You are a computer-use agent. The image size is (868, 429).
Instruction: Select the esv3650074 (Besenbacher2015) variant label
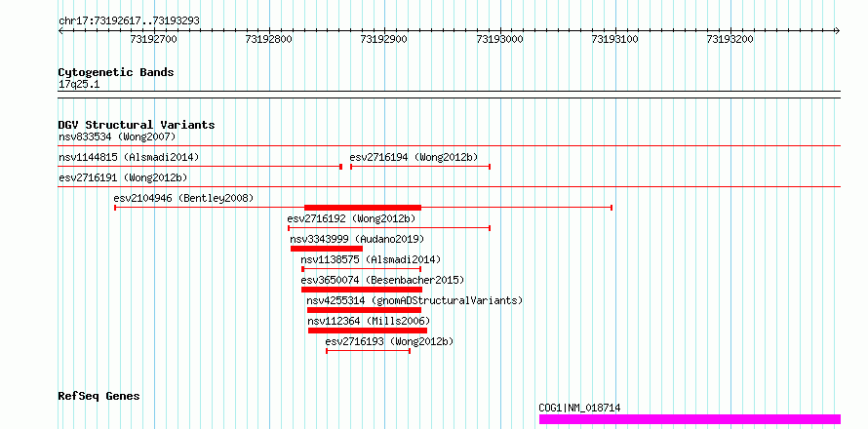[x=382, y=280]
